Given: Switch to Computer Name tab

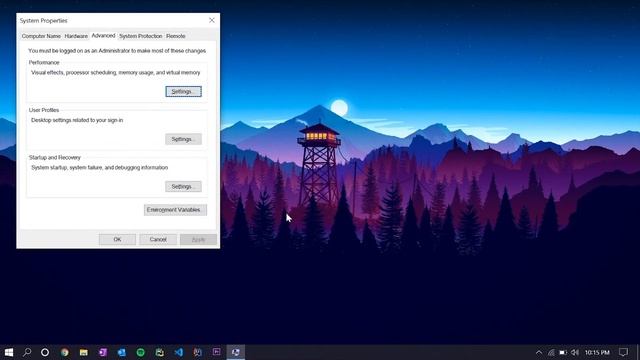Looking at the screenshot, I should tap(41, 36).
